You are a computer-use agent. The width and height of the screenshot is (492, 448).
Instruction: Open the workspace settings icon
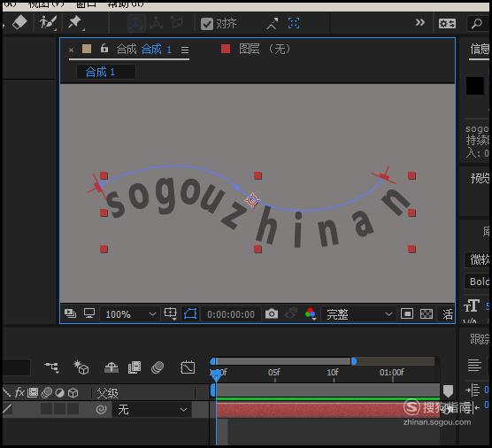coord(447,23)
